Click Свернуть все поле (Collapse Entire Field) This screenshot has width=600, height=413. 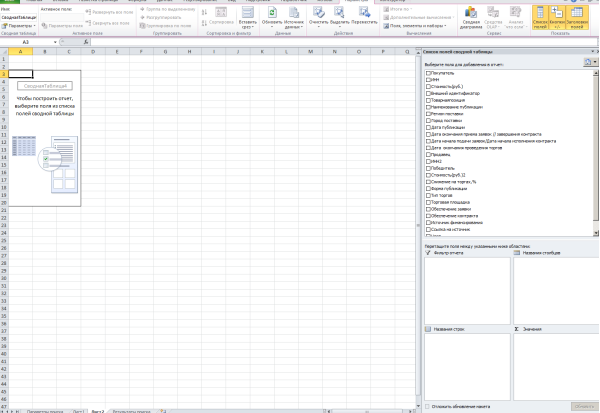(x=108, y=23)
